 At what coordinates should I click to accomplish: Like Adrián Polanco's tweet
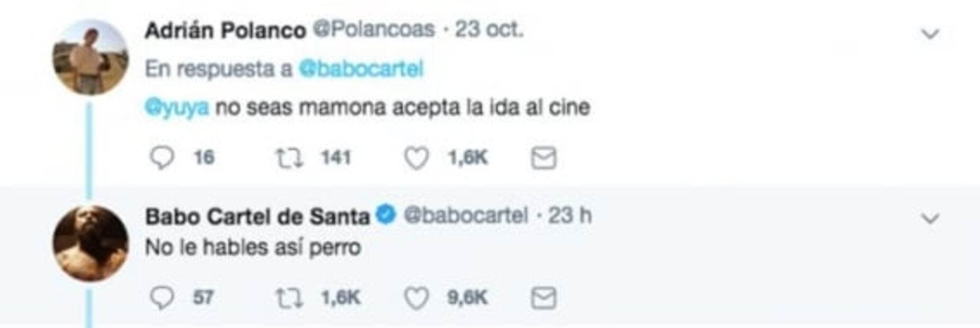click(416, 158)
